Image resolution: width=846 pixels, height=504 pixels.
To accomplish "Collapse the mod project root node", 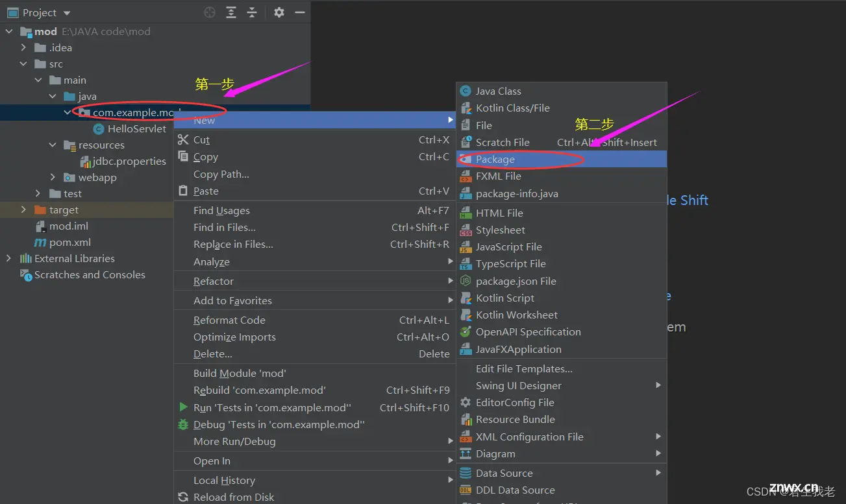I will (10, 31).
